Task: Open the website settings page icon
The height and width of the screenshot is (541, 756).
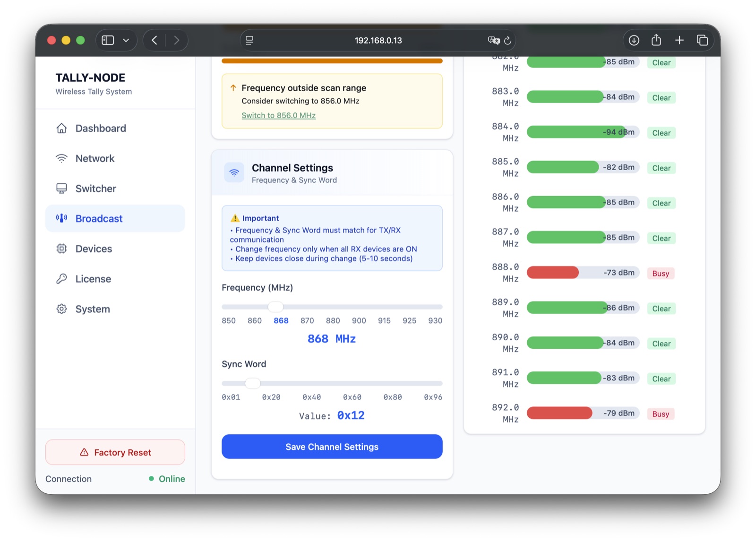Action: 249,40
